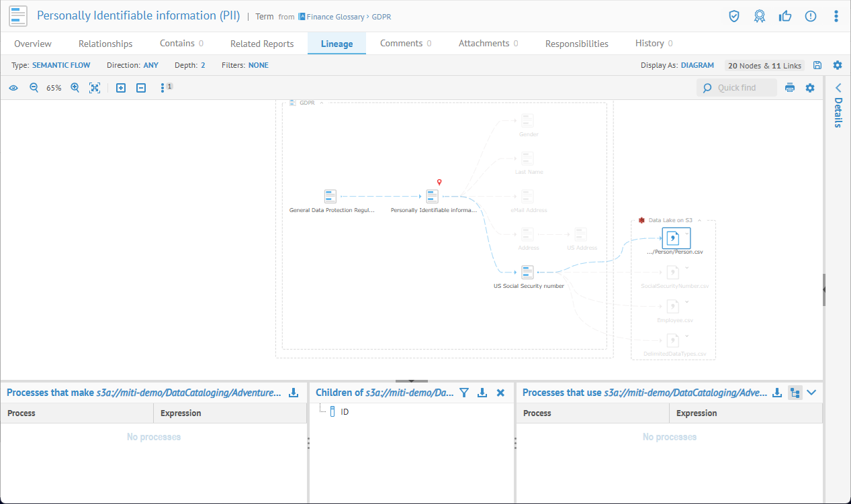Click the zoom in magnifier icon
Image resolution: width=851 pixels, height=504 pixels.
coord(75,88)
